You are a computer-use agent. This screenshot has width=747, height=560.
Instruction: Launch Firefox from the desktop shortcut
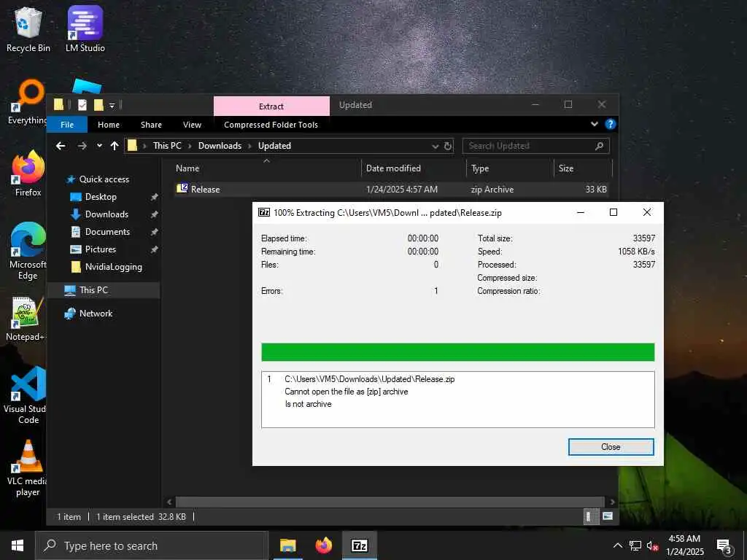(28, 174)
